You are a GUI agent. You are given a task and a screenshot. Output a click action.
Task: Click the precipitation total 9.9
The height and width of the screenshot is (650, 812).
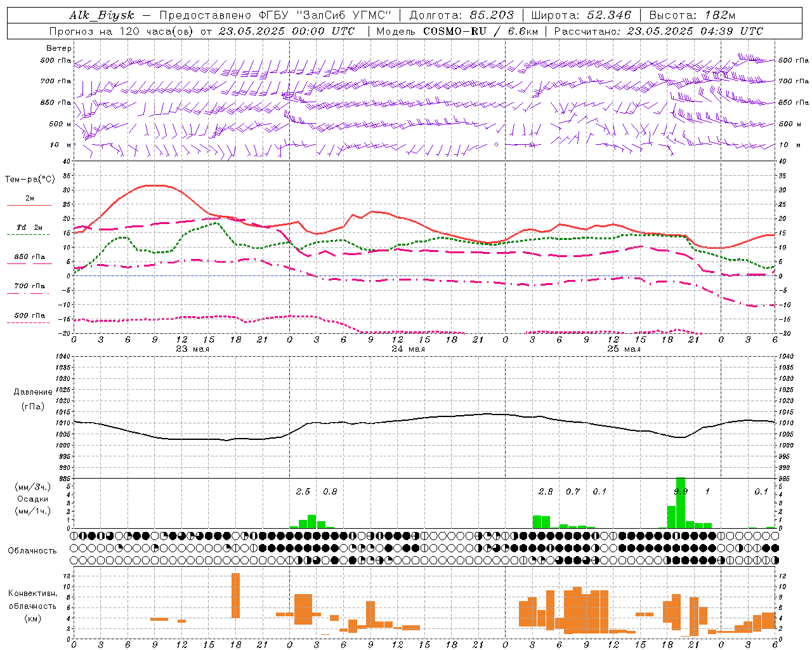pyautogui.click(x=681, y=491)
